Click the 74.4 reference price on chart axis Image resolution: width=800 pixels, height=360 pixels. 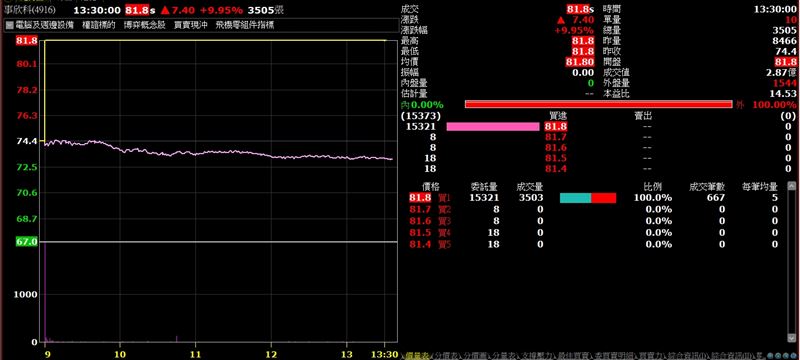click(x=27, y=141)
